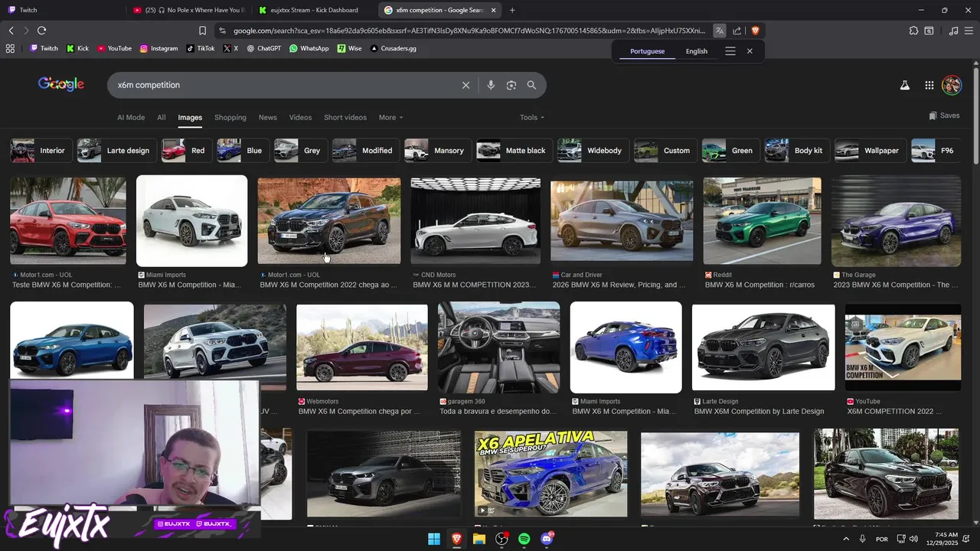Go back using the browser back arrow
This screenshot has height=551, width=980.
tap(11, 31)
